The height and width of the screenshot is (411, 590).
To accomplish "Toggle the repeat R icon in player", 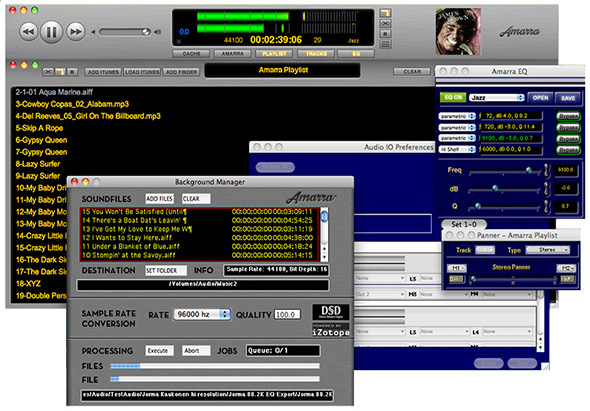I will click(385, 33).
